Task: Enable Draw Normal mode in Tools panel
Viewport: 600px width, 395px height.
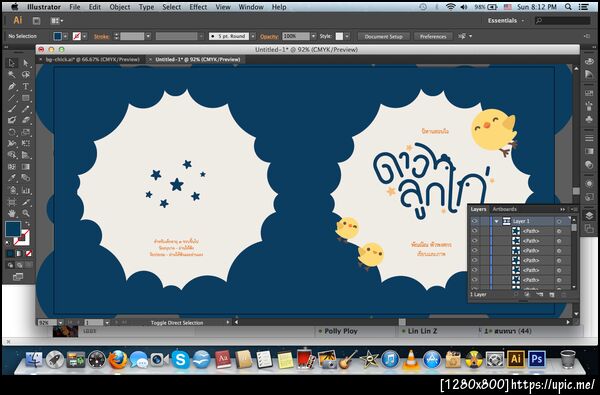Action: [10, 265]
